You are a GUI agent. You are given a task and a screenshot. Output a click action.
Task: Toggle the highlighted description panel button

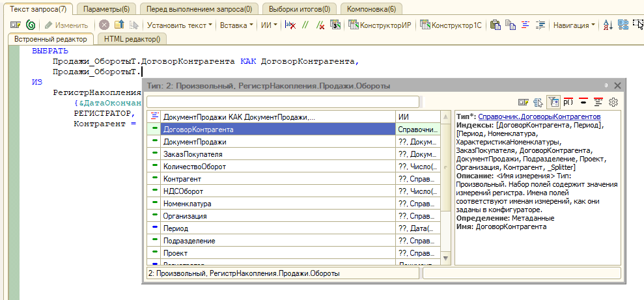(552, 102)
